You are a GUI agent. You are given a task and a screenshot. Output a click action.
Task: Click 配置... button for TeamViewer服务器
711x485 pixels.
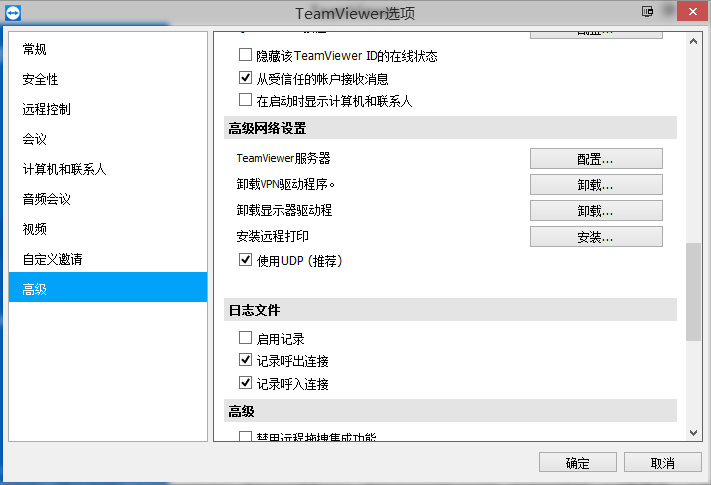click(x=596, y=159)
